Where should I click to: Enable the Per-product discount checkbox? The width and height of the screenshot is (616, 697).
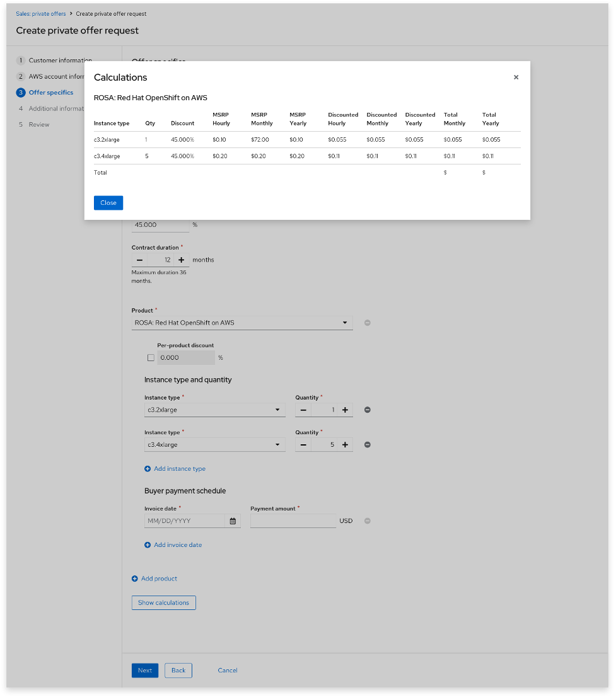[151, 357]
